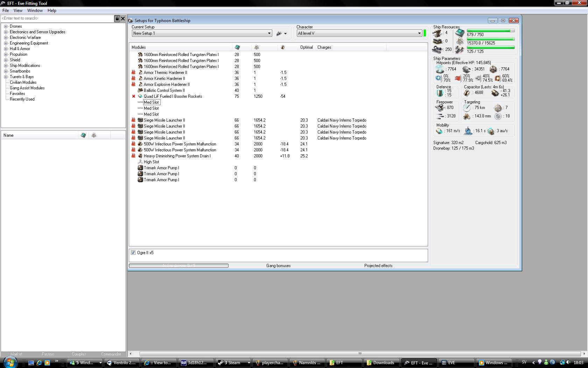Toggle active state of the first Siege Missile Launcher II
588x368 pixels.
(133, 120)
